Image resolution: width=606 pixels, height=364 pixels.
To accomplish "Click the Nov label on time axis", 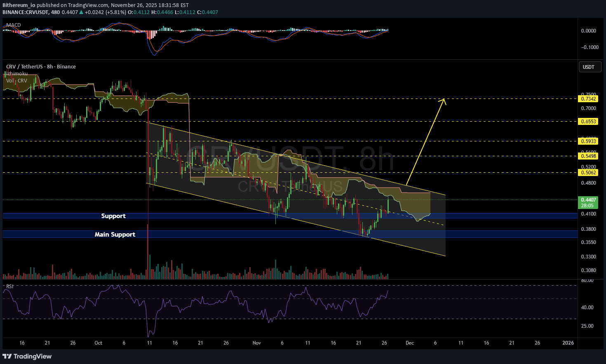I will [257, 343].
